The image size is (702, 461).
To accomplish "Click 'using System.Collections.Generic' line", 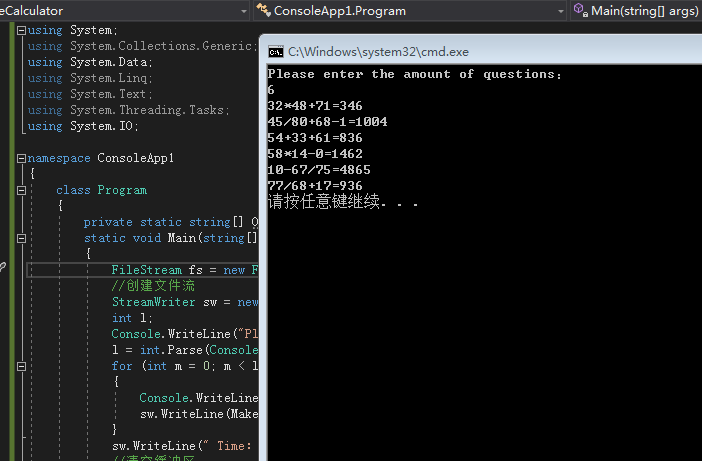I will tap(142, 46).
